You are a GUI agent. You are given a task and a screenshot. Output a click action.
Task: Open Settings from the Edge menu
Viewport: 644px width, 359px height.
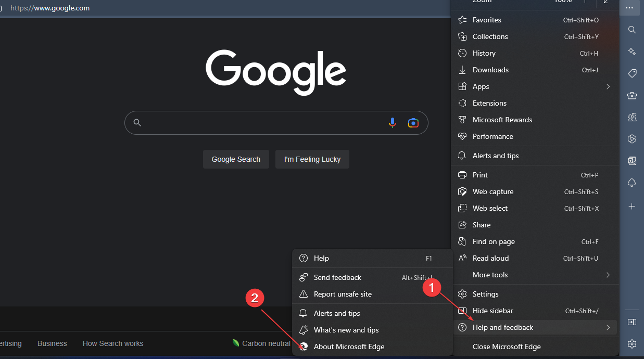coord(535,294)
